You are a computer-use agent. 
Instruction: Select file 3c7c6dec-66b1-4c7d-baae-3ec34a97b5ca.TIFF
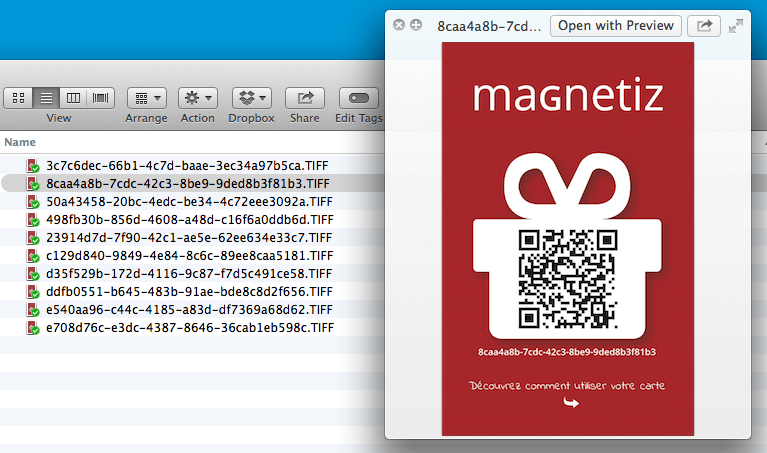[x=188, y=165]
